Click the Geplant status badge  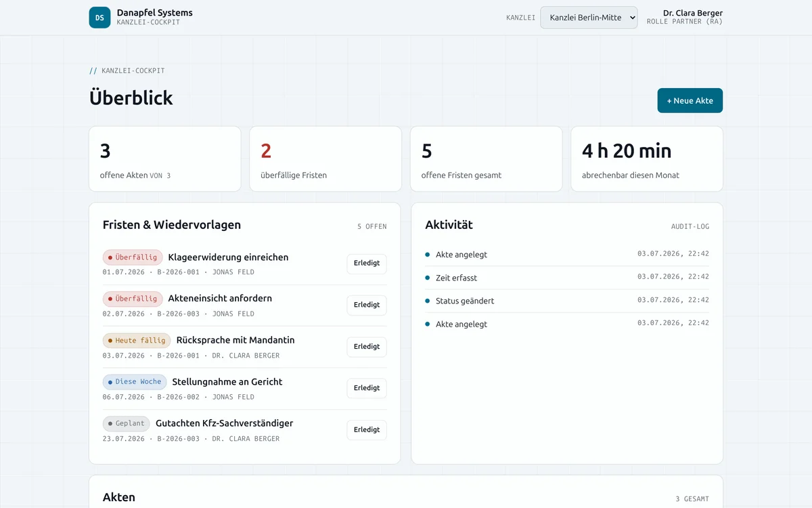(x=127, y=423)
